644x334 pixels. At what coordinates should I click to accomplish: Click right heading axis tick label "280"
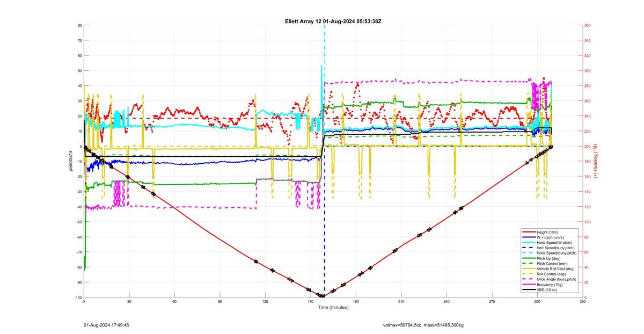pyautogui.click(x=588, y=86)
